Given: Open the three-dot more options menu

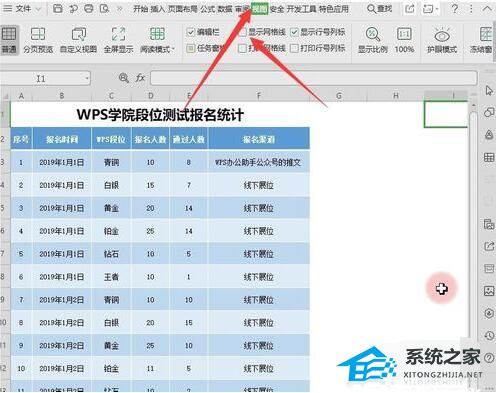Looking at the screenshot, I should pos(471,9).
